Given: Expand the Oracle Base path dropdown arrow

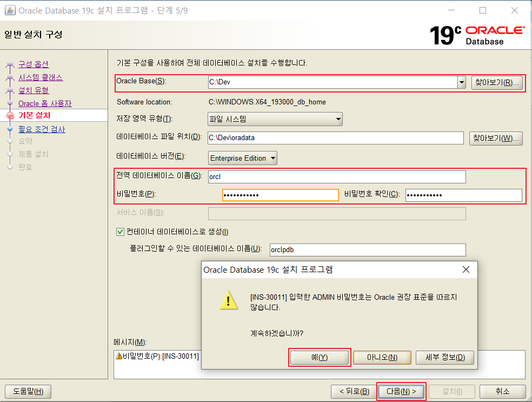Looking at the screenshot, I should click(x=461, y=82).
